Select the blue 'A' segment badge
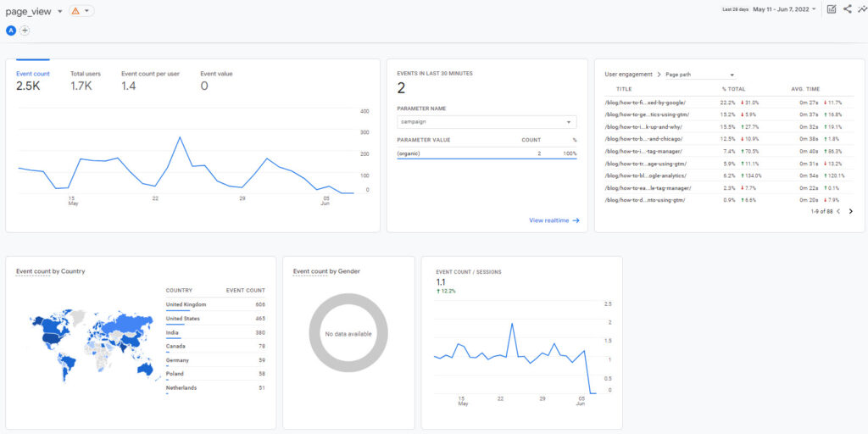 coord(11,31)
